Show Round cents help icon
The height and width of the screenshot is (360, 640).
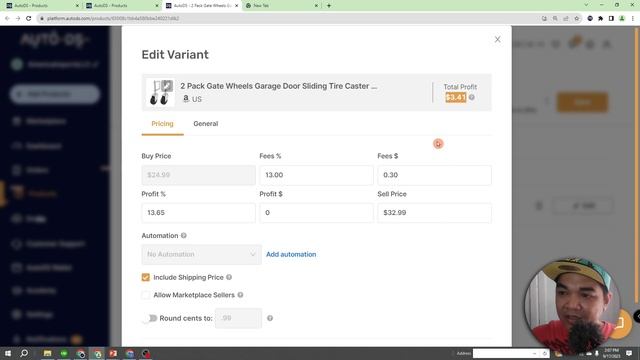click(270, 318)
